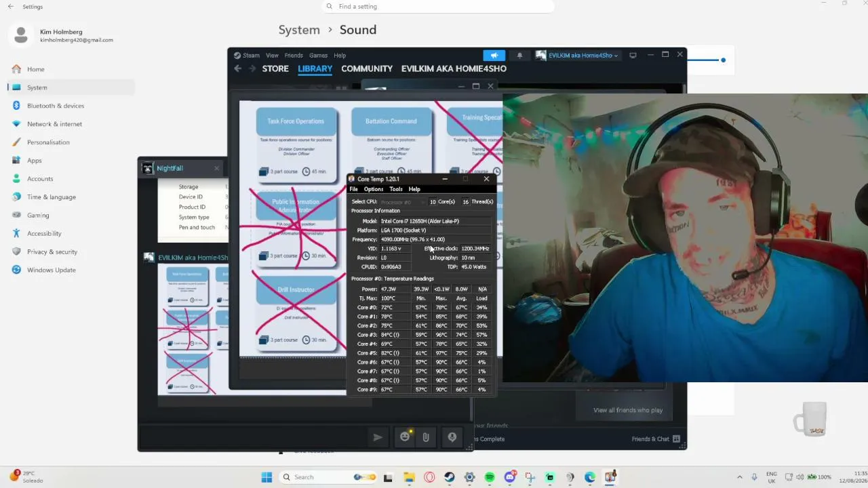This screenshot has height=488, width=868.
Task: Open the Apps settings section
Action: click(35, 161)
